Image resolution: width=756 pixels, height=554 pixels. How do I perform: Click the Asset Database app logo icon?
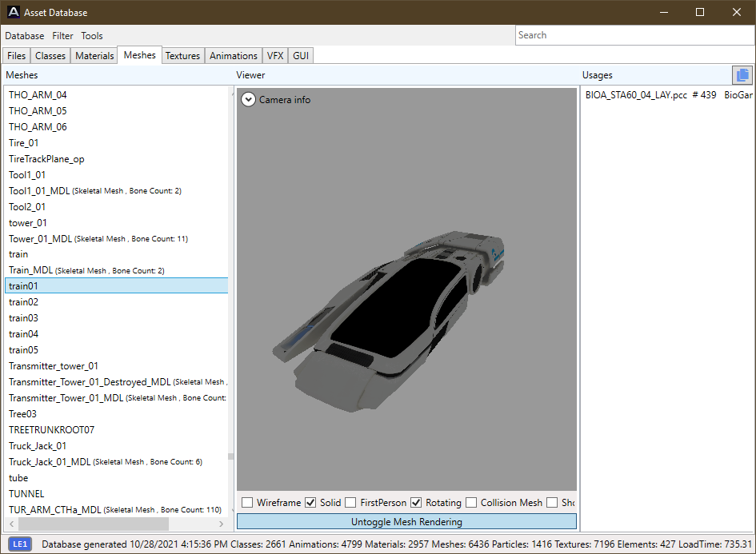(14, 12)
